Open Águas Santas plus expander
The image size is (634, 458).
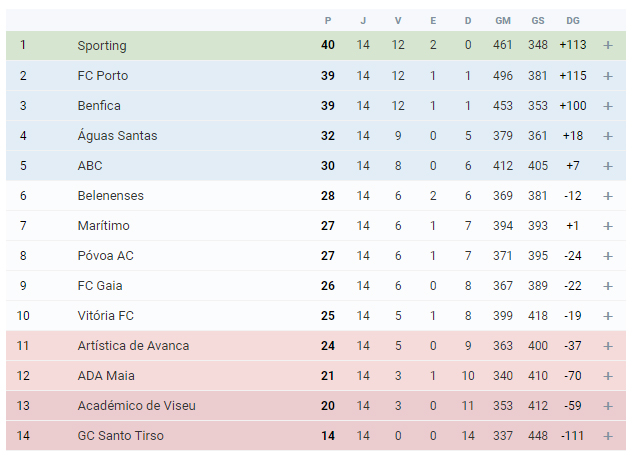pyautogui.click(x=608, y=136)
